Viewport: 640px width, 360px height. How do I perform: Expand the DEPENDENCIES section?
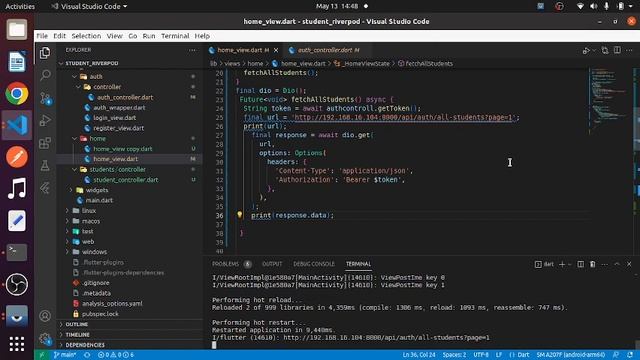point(85,345)
